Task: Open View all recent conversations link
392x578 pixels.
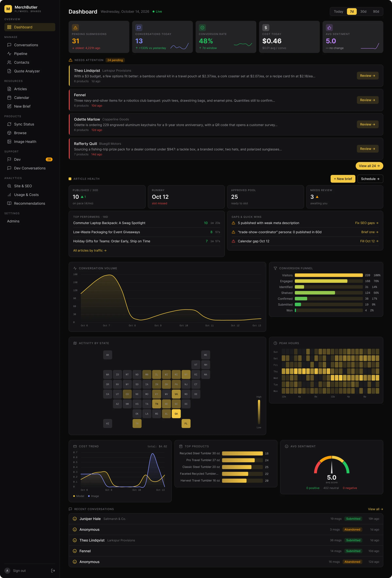Action: 375,509
